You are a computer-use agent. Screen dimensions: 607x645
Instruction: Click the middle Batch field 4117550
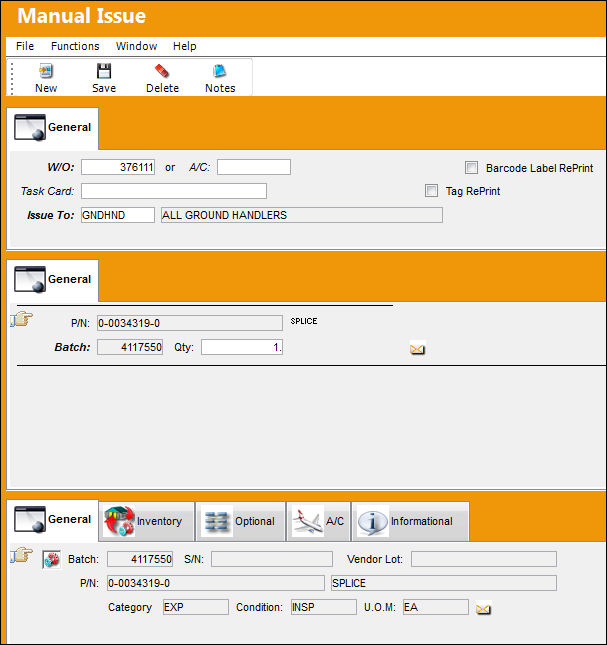click(130, 347)
